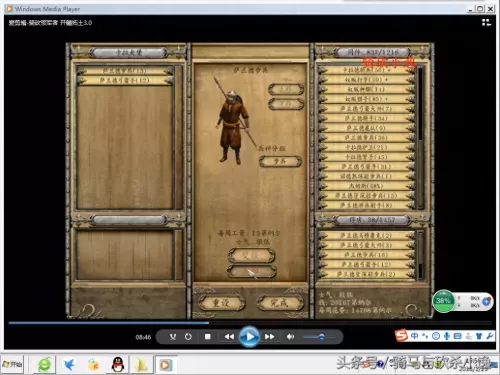This screenshot has width=500, height=375.
Task: Switch to library view icon top-right
Action: click(486, 22)
